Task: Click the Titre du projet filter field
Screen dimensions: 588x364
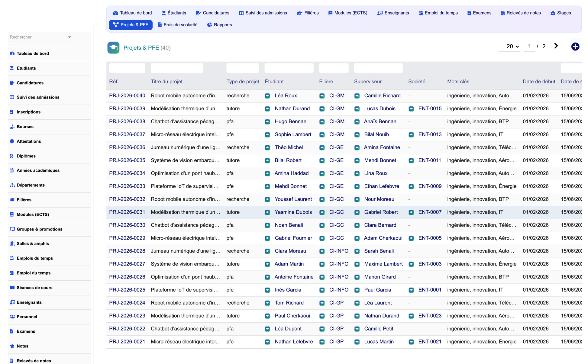Action: point(177,68)
